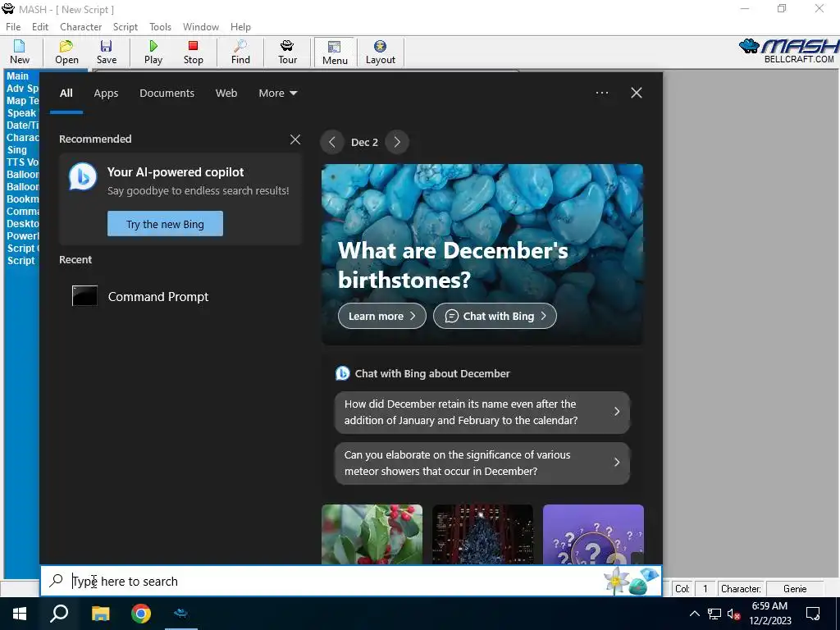The height and width of the screenshot is (630, 840).
Task: Launch the Tour from the toolbar
Action: coord(287,52)
